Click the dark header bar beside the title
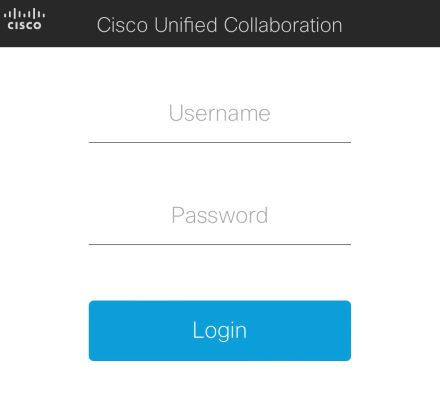 tap(390, 23)
